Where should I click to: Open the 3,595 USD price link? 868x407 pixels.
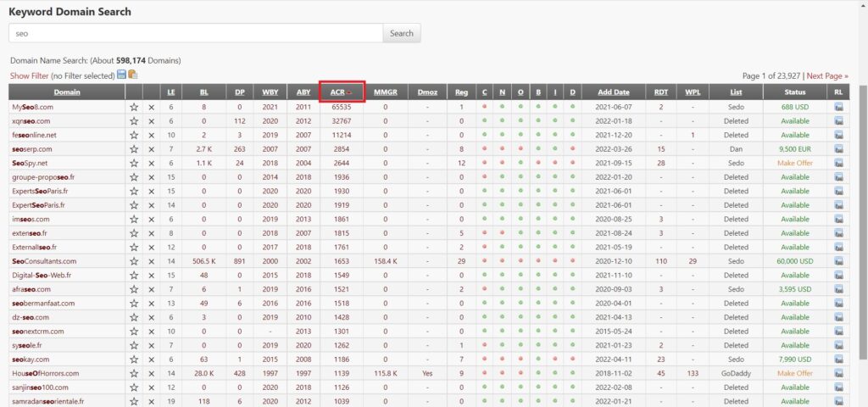795,290
